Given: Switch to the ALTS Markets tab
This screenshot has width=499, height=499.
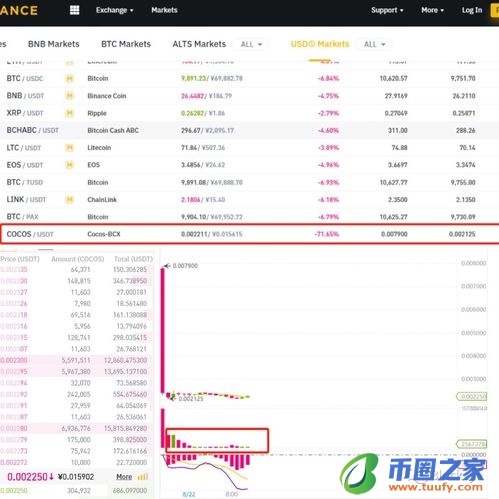Looking at the screenshot, I should pyautogui.click(x=199, y=44).
